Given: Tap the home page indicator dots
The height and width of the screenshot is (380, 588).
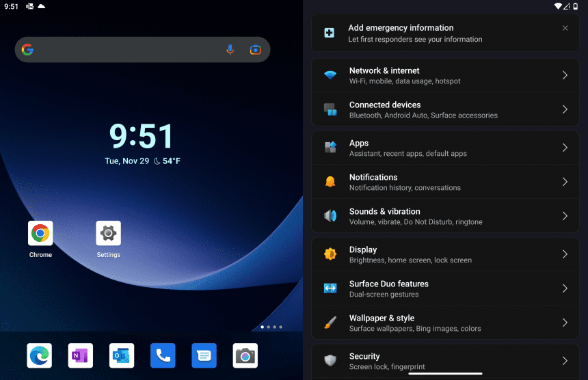Looking at the screenshot, I should 271,327.
